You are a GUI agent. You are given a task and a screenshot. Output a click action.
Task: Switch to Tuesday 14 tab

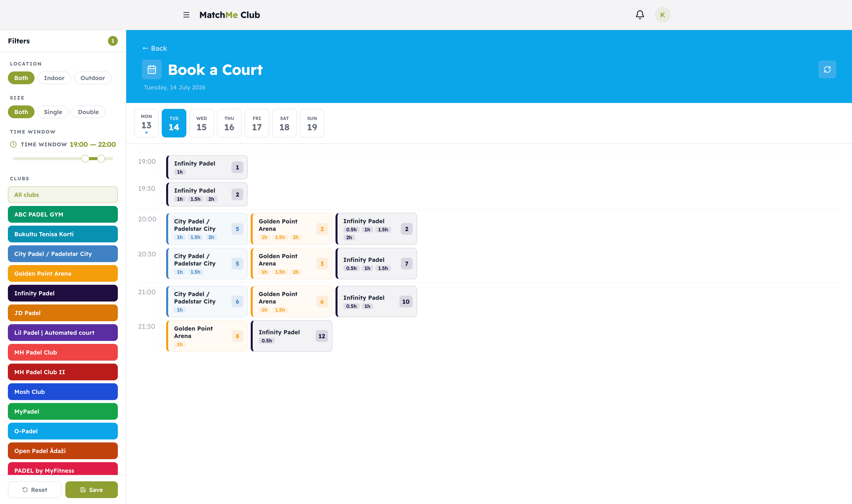174,123
